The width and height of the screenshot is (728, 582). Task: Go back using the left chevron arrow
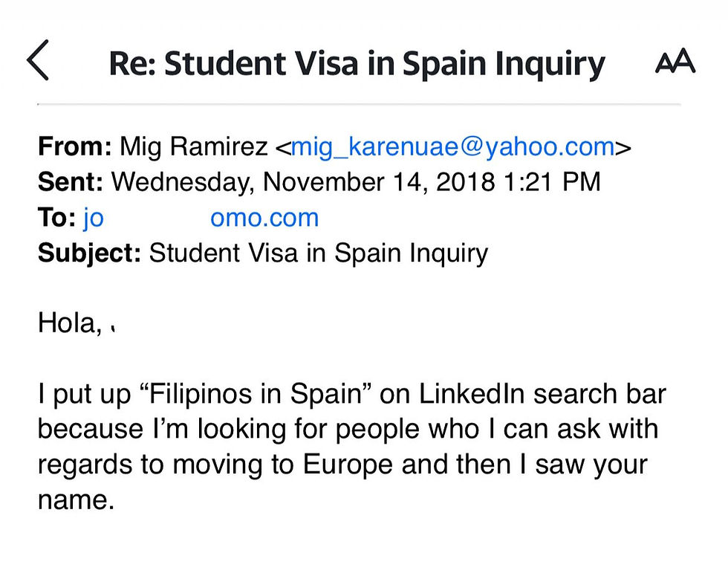click(38, 60)
